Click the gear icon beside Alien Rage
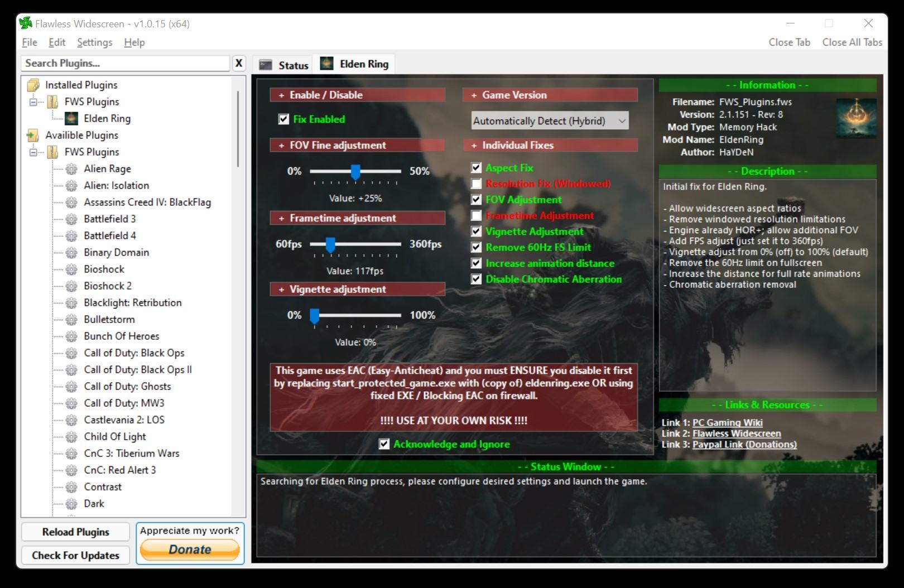This screenshot has height=588, width=904. point(71,168)
